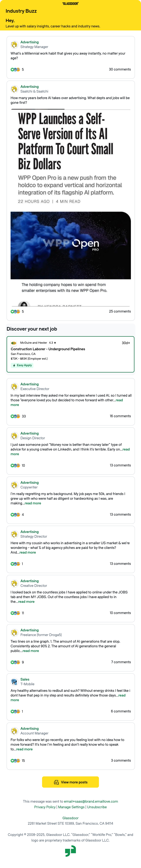Click the Glassdoor logo at bottom of email
The width and height of the screenshot is (141, 868).
(70, 852)
